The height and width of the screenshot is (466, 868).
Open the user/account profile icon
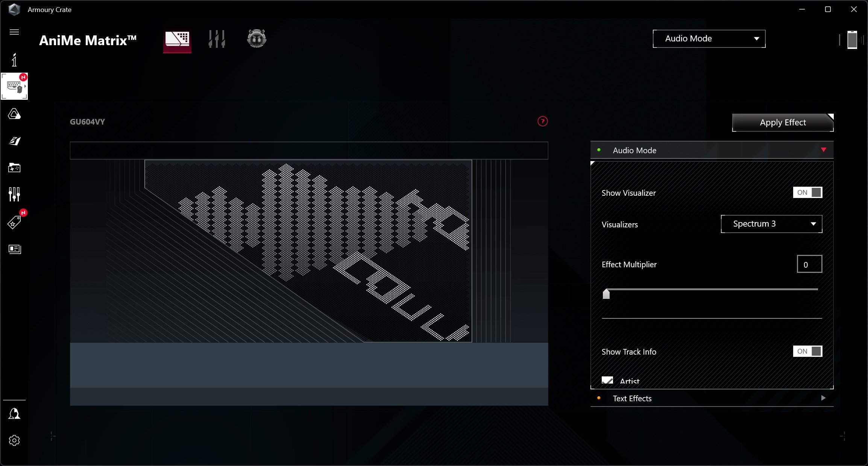14,414
